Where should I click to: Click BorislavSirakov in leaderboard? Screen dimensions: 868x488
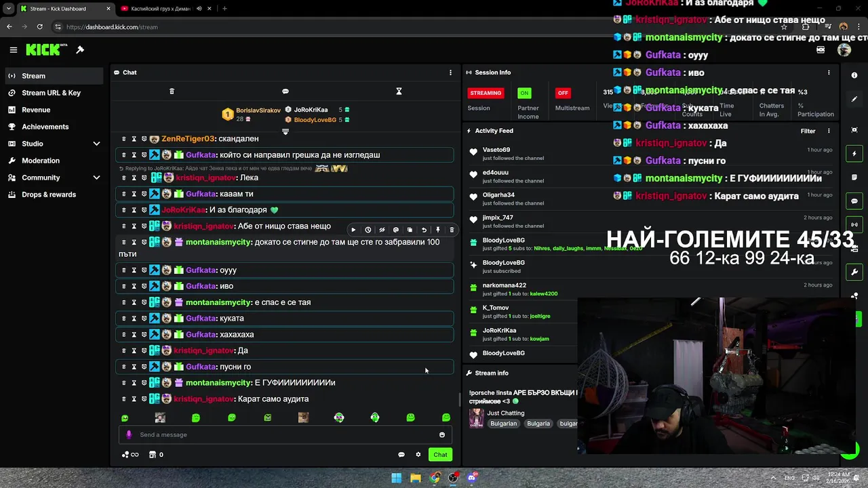[x=258, y=110]
